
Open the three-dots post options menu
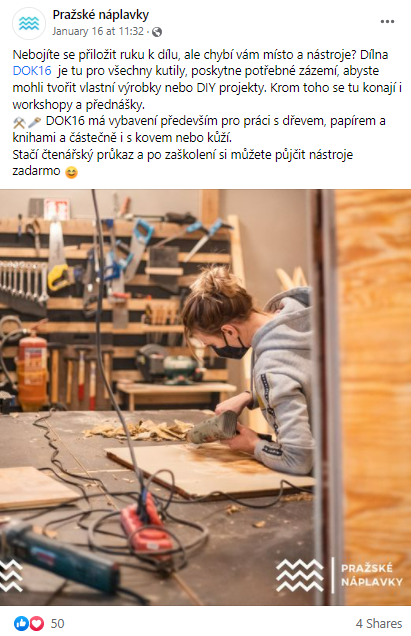pos(387,21)
